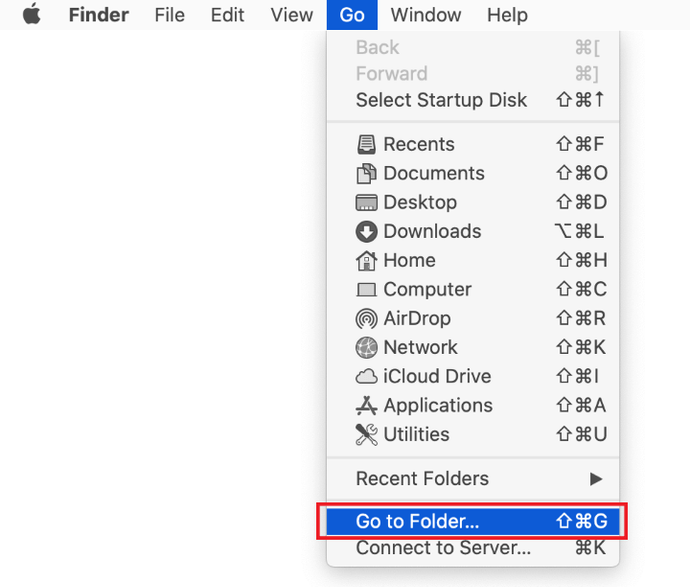Click the Documents icon in Go menu
This screenshot has height=587, width=690.
click(x=367, y=174)
